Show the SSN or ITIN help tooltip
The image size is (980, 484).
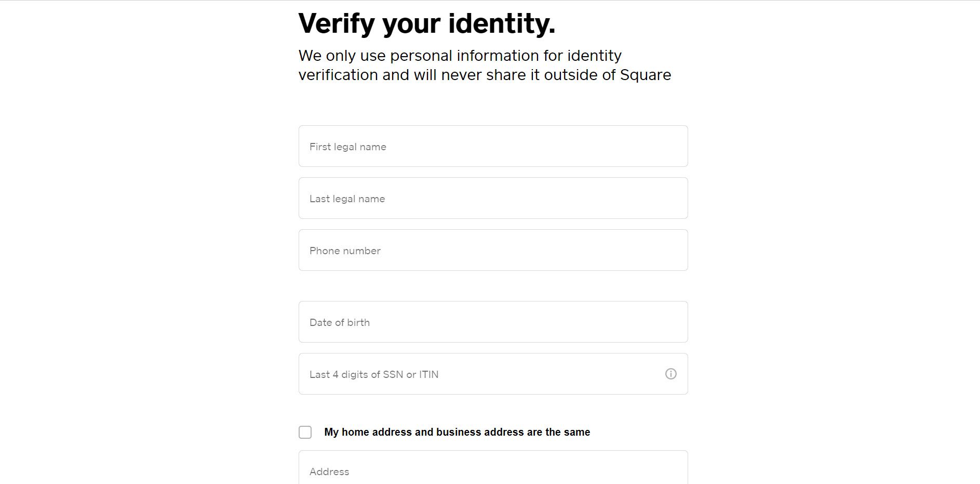670,374
